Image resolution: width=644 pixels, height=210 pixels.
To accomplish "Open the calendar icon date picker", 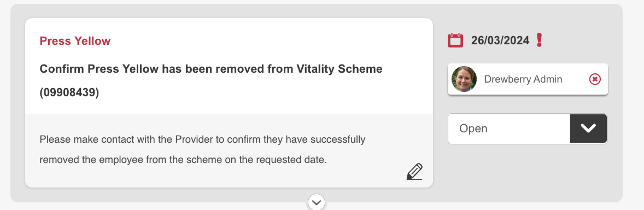I will [x=455, y=40].
